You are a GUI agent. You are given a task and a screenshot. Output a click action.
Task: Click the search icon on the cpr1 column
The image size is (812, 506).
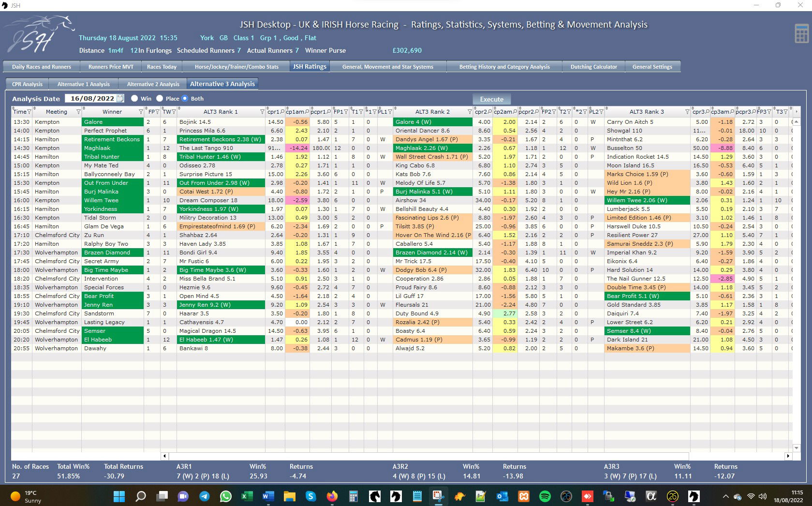[x=282, y=112]
